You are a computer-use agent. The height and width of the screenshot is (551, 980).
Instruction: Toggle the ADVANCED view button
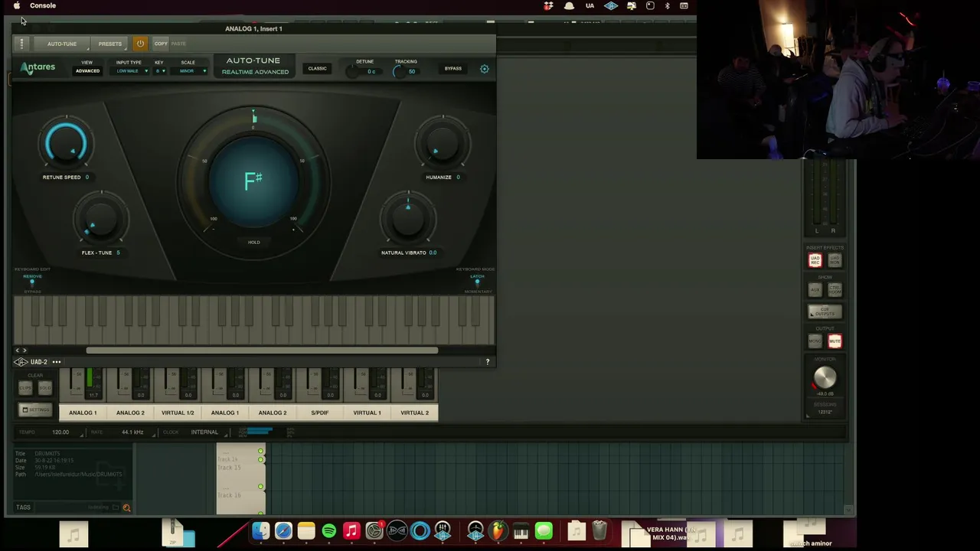tap(87, 70)
